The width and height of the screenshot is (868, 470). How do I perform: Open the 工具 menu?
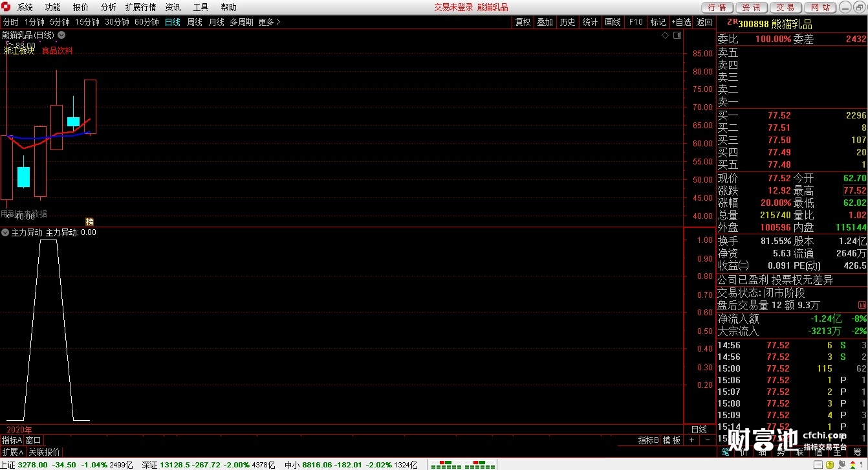[201, 7]
